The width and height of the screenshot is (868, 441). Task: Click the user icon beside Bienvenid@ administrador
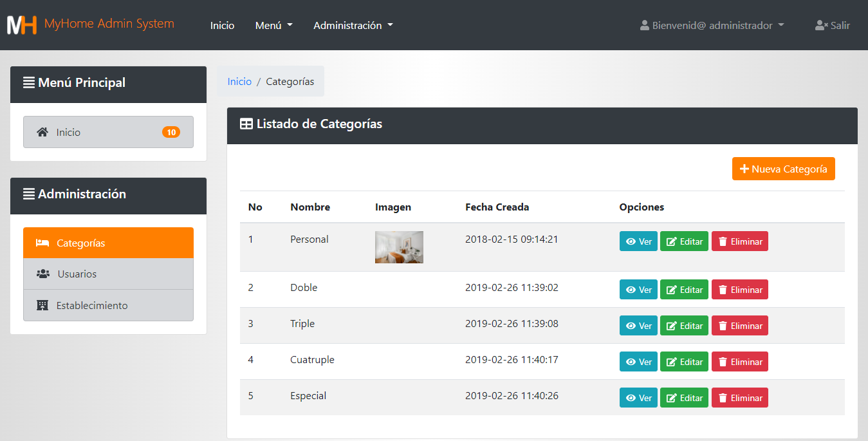coord(644,26)
